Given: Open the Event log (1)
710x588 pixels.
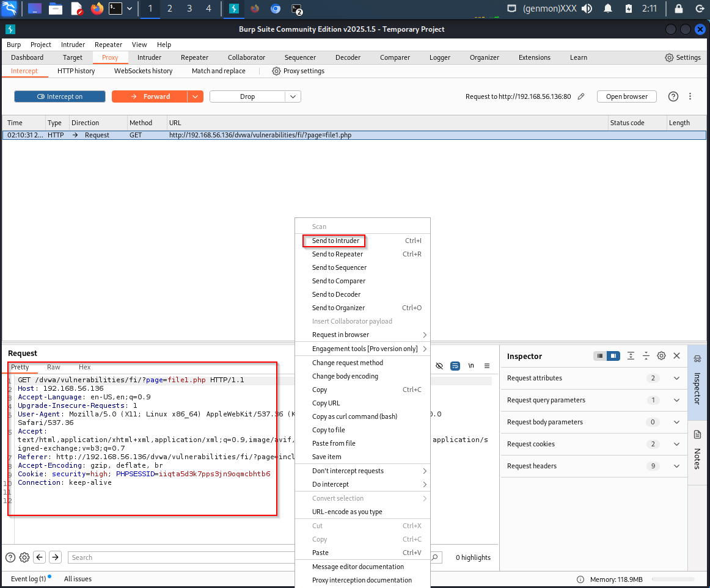Looking at the screenshot, I should tap(30, 578).
